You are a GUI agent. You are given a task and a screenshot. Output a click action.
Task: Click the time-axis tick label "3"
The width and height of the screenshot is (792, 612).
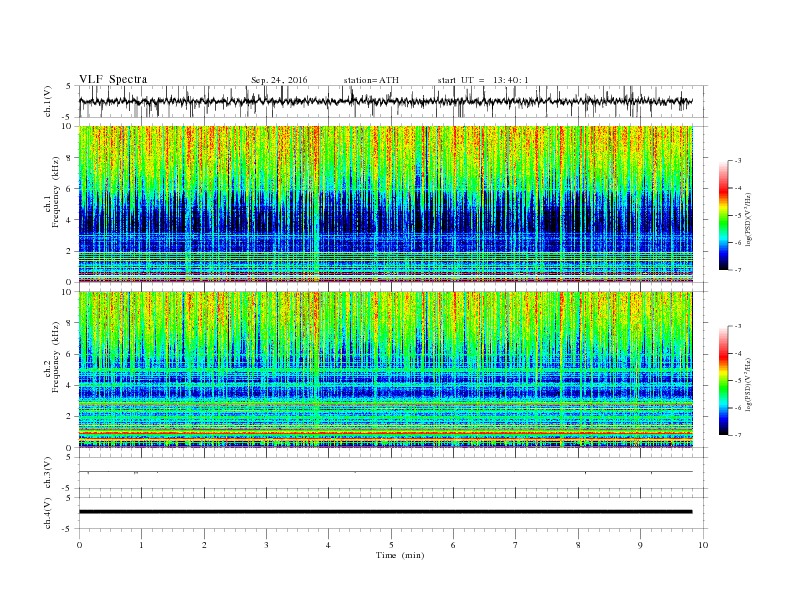(x=266, y=545)
